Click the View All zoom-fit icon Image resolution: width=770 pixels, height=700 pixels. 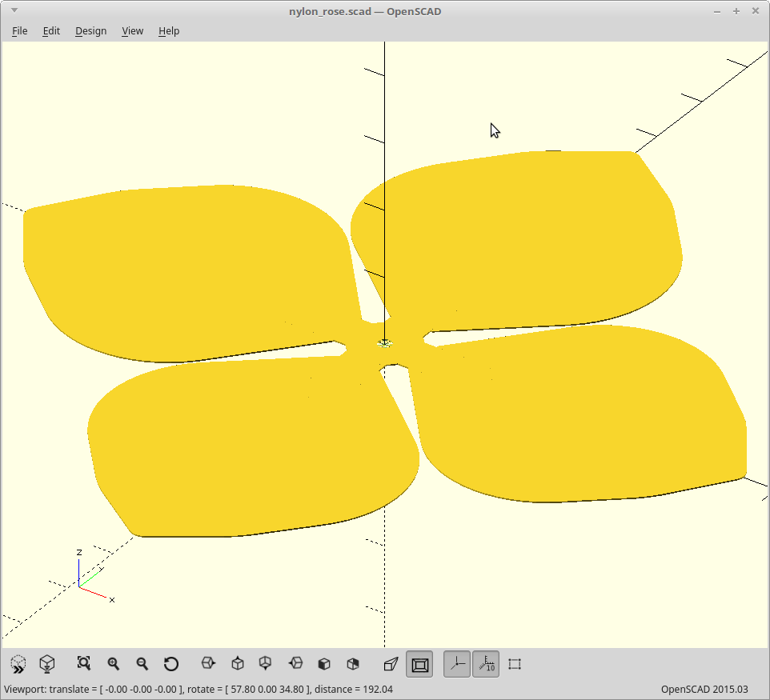tap(84, 664)
